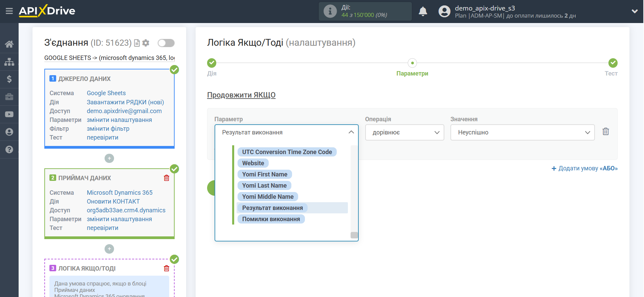
Task: Open the billing dollar sidebar icon
Action: coord(9,79)
